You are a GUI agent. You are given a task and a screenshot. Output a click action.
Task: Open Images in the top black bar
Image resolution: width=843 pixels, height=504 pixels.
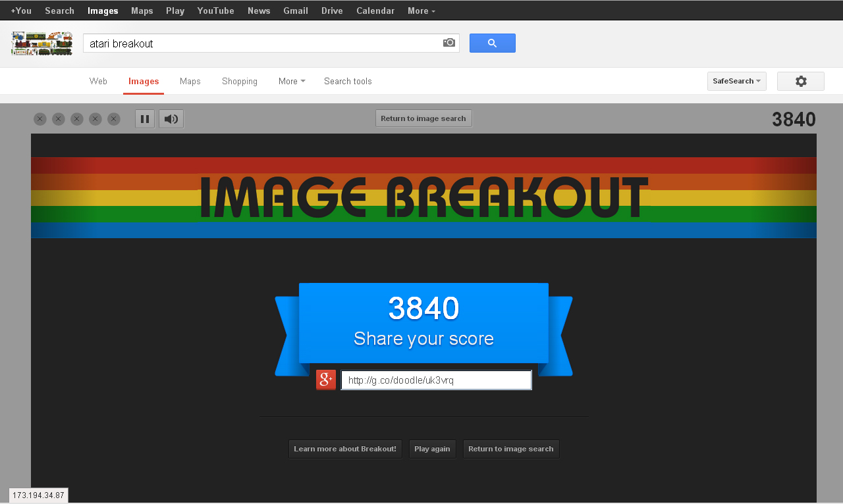pos(103,11)
